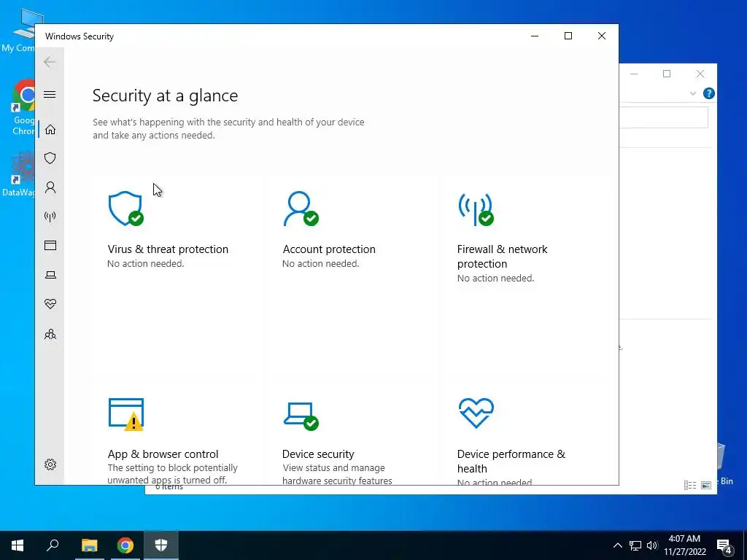Open the Virus & threat protection title
747x560 pixels.
[168, 249]
